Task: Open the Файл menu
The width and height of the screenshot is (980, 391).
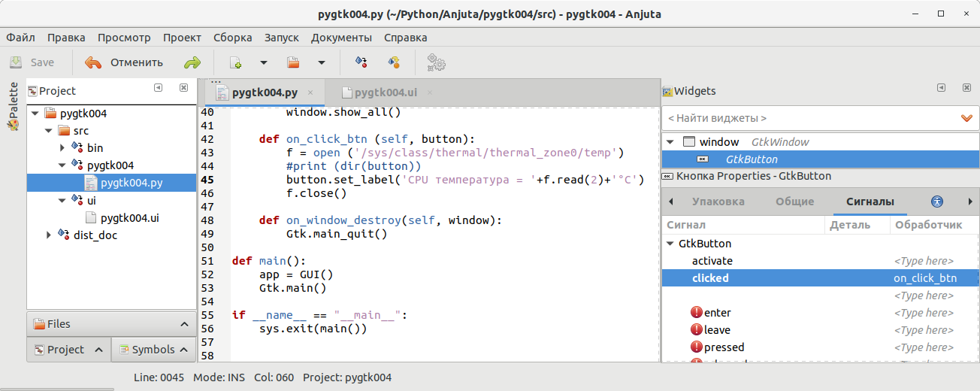Action: coord(20,38)
